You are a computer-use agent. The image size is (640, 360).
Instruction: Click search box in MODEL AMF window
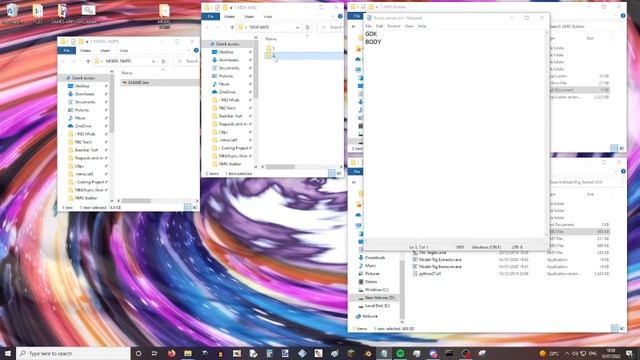click(186, 61)
